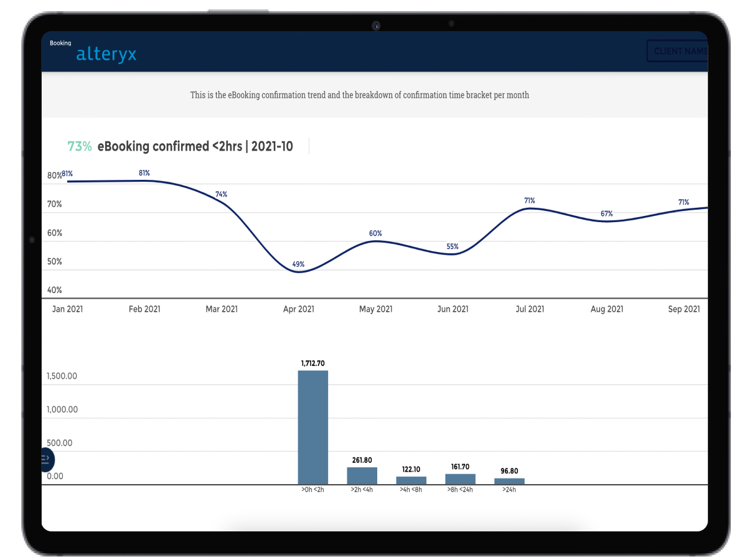Open the collapsed sidebar menu arrow icon

pyautogui.click(x=47, y=460)
